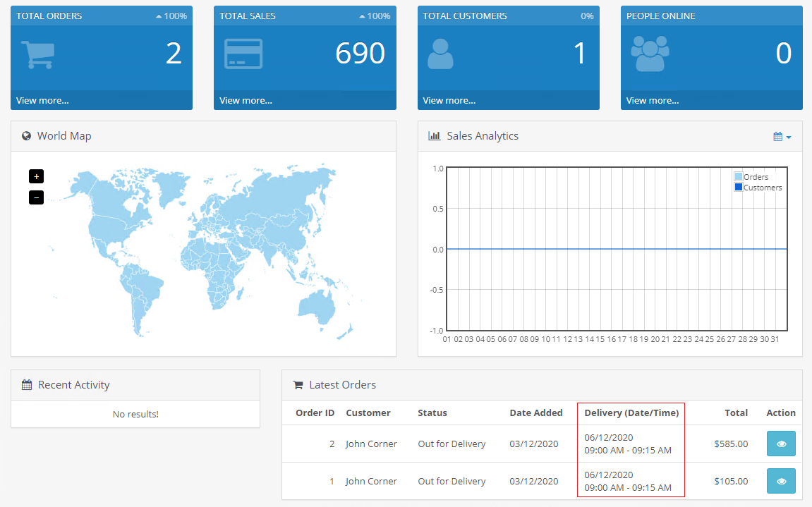812x507 pixels.
Task: Click the Orders legend swatch in chart
Action: click(739, 176)
